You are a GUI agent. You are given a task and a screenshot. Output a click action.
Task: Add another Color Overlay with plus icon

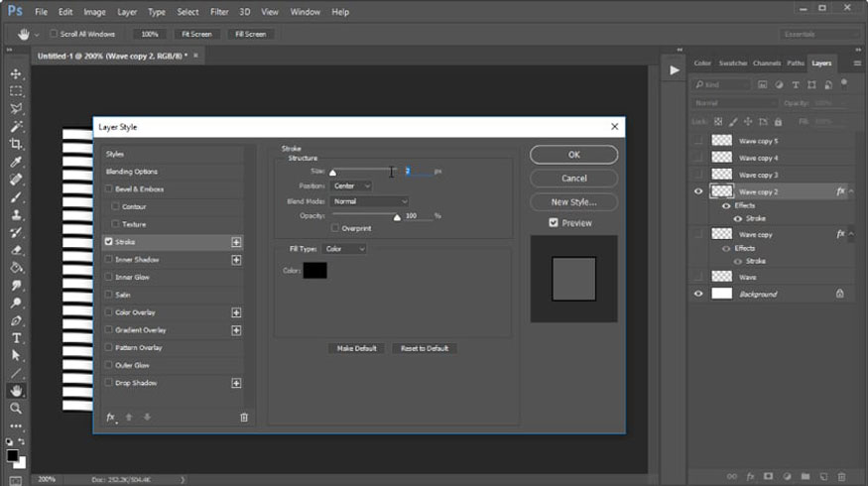point(236,312)
